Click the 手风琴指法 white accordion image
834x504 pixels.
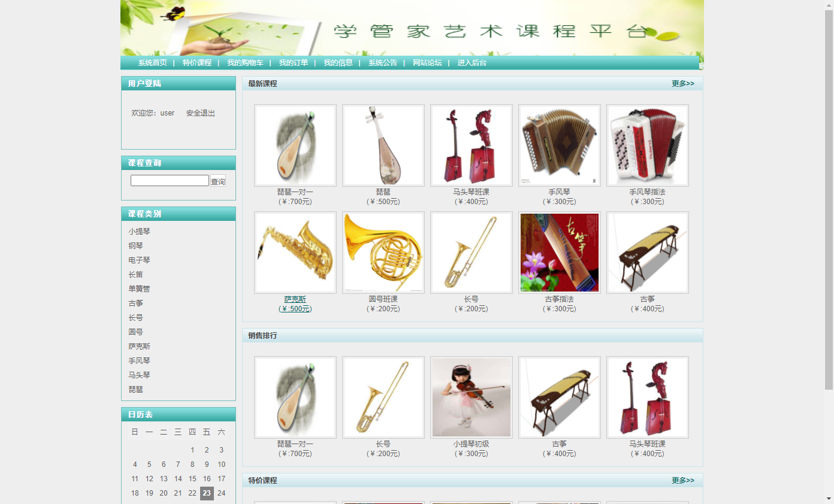coord(647,145)
